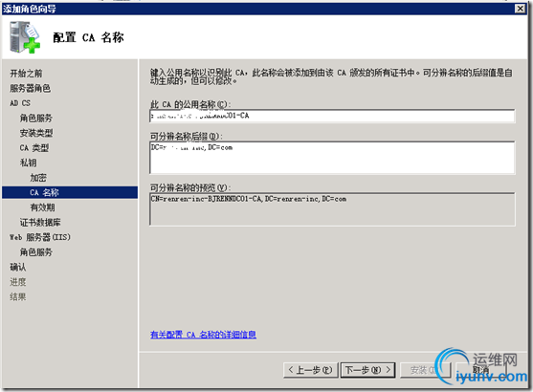Image resolution: width=533 pixels, height=392 pixels.
Task: Click the 配置 CA 名称 heading
Action: coord(88,37)
